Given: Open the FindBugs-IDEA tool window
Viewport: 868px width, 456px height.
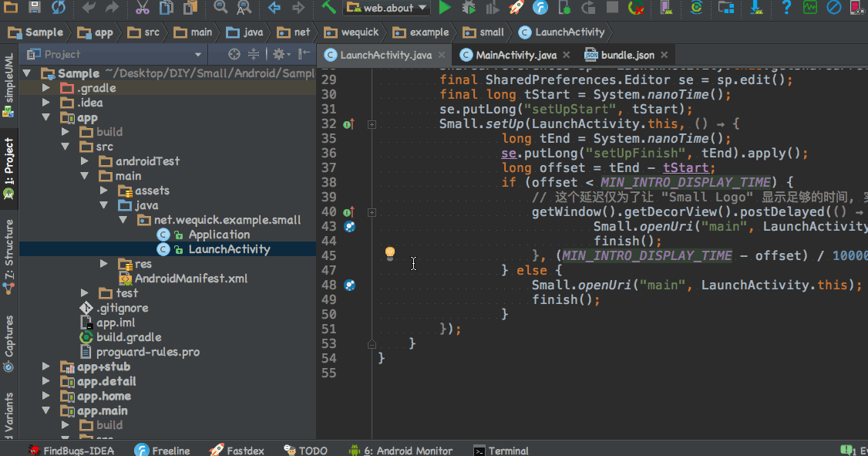Looking at the screenshot, I should click(x=72, y=450).
